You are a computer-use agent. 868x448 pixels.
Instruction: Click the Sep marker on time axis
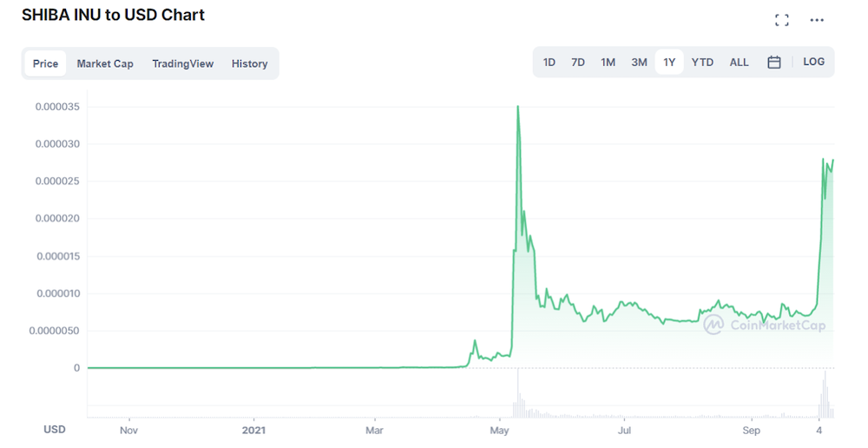point(751,431)
